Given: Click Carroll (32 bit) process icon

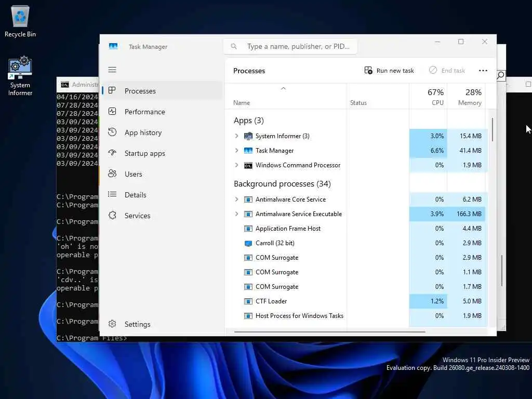Looking at the screenshot, I should coord(248,243).
